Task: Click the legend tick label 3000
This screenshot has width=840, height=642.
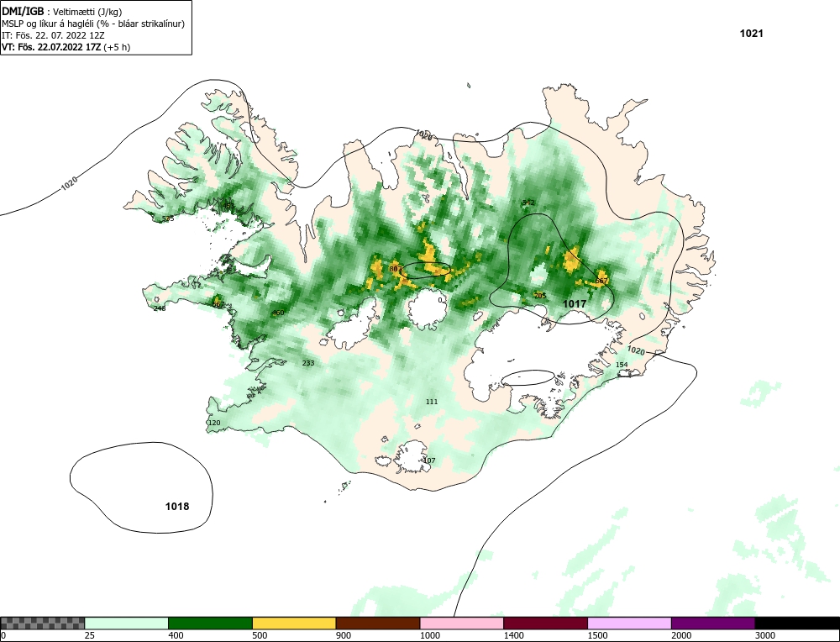Action: pyautogui.click(x=765, y=635)
